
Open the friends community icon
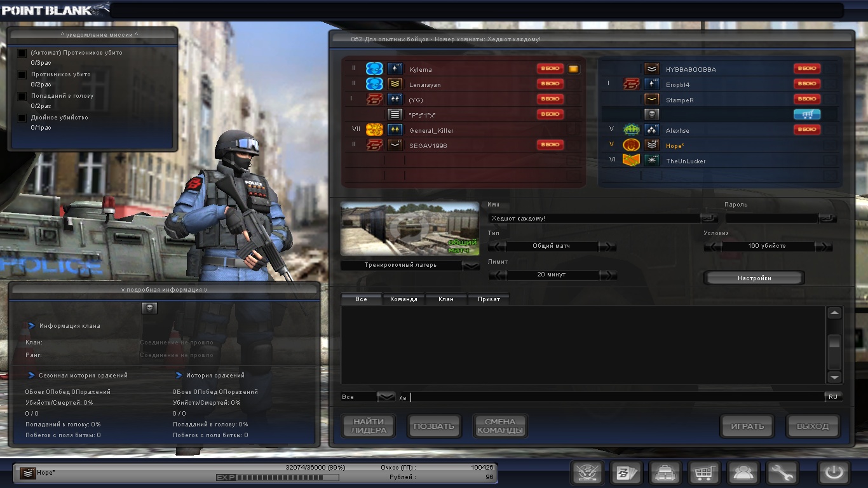point(742,473)
